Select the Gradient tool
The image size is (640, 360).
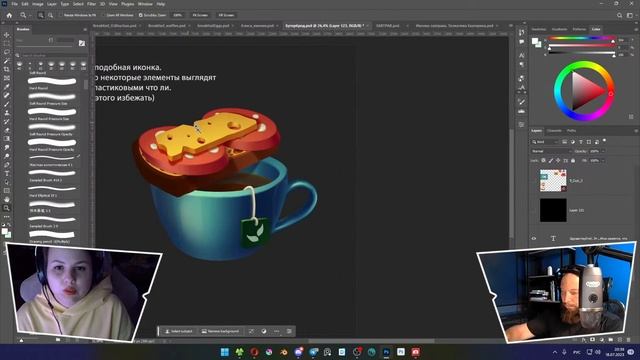pyautogui.click(x=7, y=138)
